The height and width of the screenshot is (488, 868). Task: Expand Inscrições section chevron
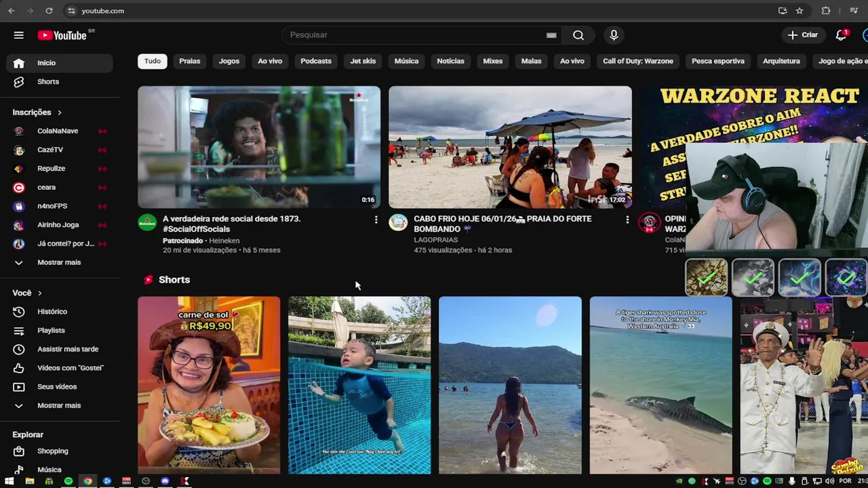[59, 113]
